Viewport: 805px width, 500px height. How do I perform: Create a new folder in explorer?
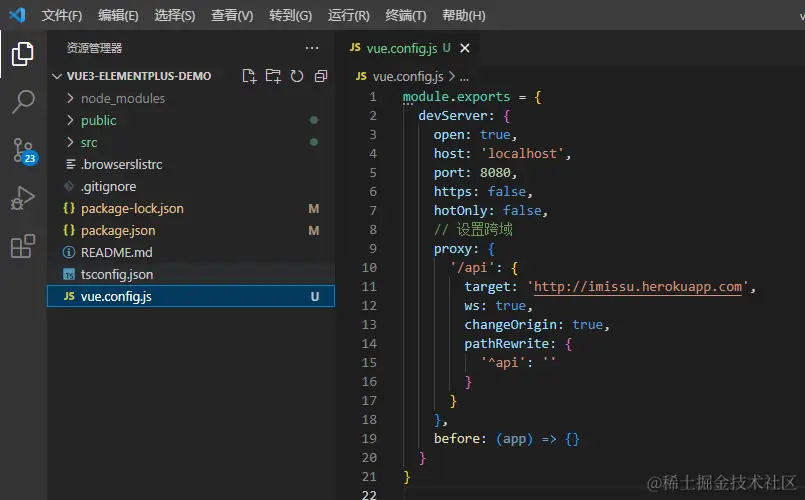(x=273, y=76)
